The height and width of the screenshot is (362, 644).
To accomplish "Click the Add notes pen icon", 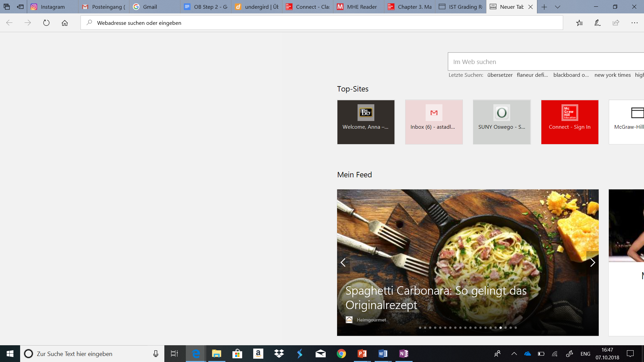I will 597,23.
